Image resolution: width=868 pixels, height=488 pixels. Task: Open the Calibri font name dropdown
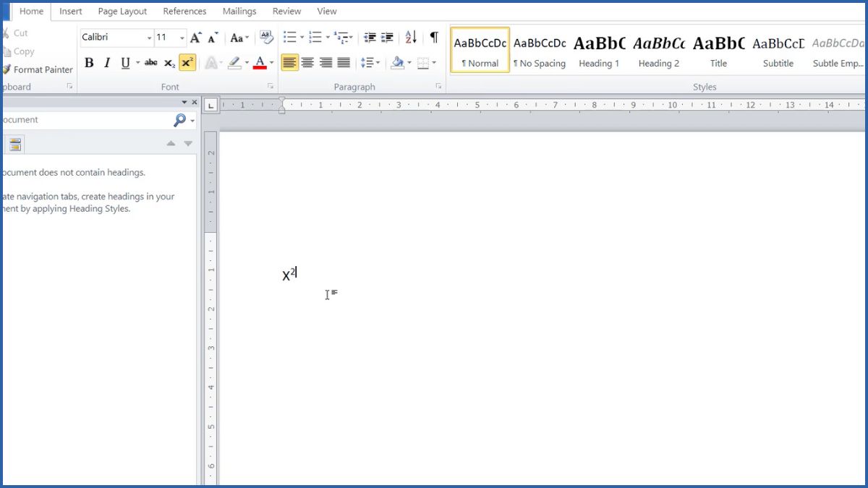[x=149, y=38]
